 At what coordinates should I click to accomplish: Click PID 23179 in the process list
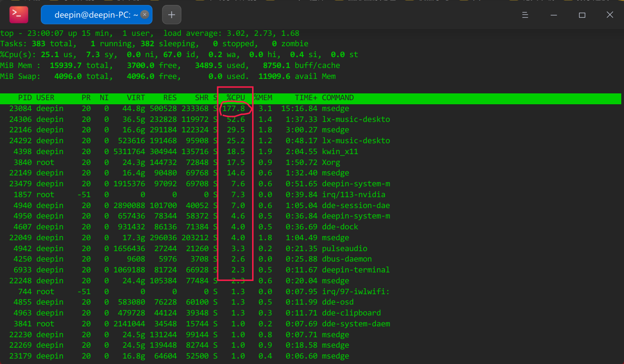coord(20,356)
